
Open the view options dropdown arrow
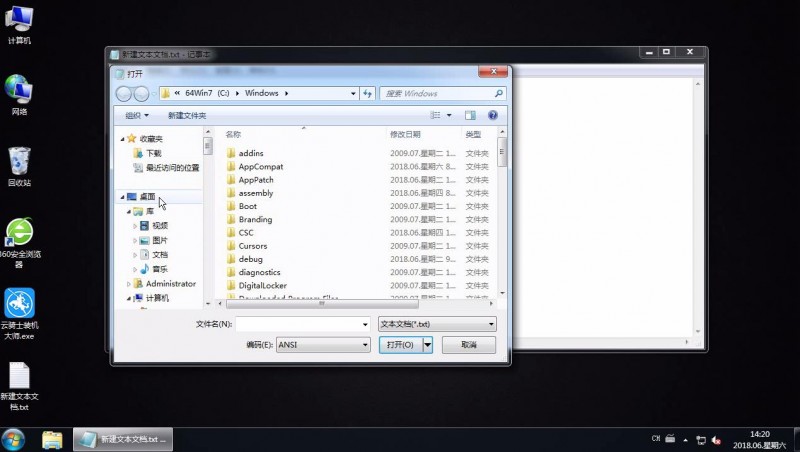[449, 115]
